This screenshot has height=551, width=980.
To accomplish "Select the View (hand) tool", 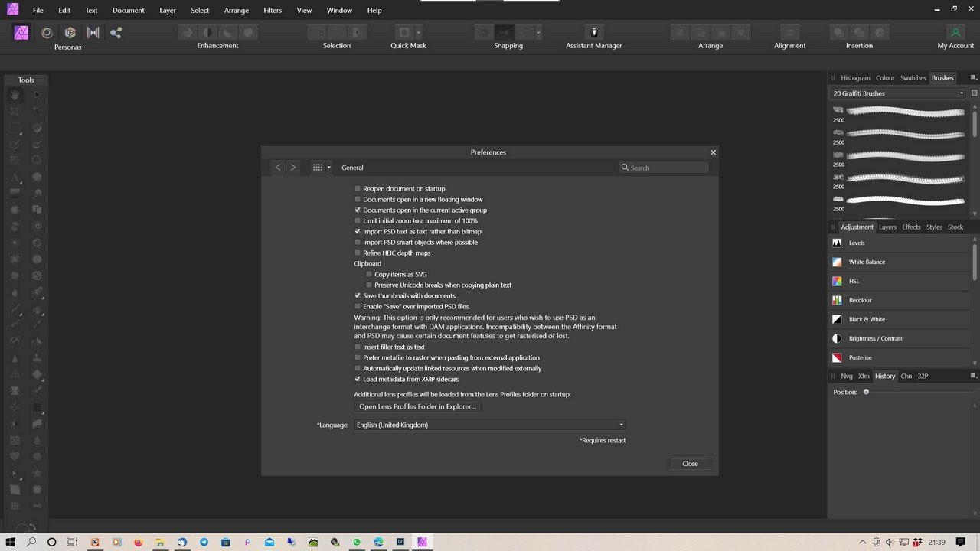I will click(x=15, y=95).
